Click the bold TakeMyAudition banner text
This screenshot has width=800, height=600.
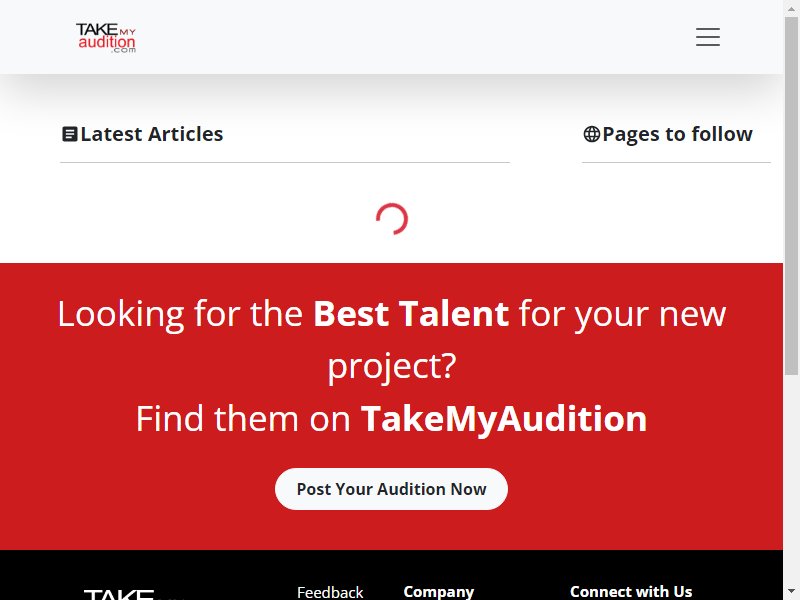click(504, 419)
